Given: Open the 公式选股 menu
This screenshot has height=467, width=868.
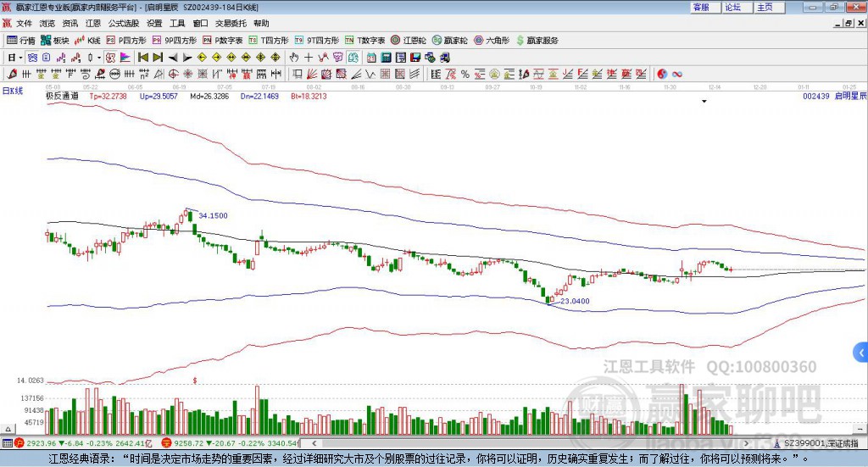Looking at the screenshot, I should coord(124,23).
